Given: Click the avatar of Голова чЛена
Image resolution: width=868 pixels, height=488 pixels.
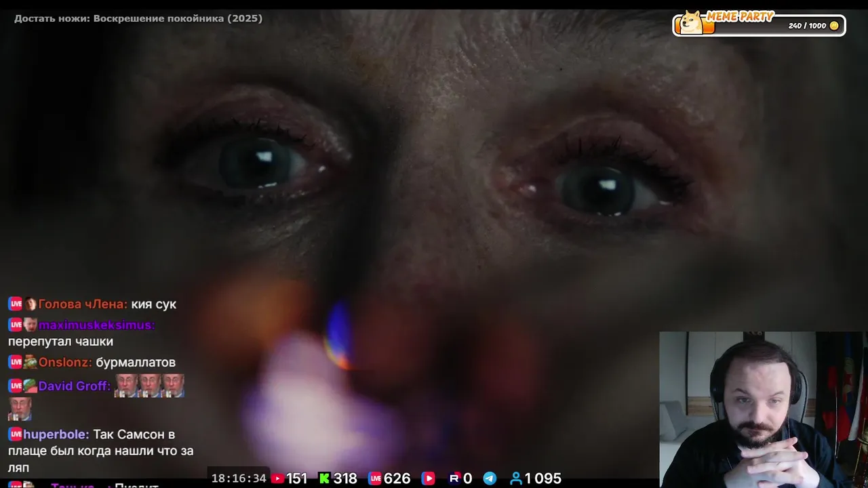Looking at the screenshot, I should coord(31,304).
